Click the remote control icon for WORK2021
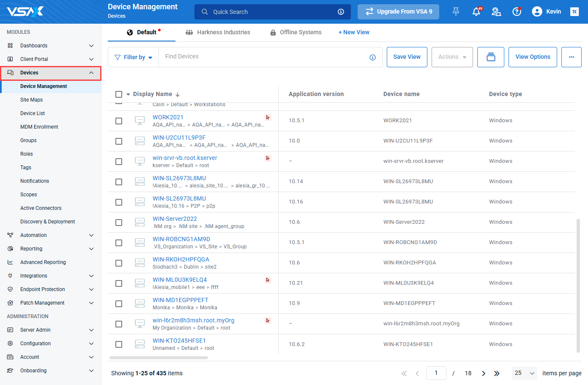 [268, 118]
